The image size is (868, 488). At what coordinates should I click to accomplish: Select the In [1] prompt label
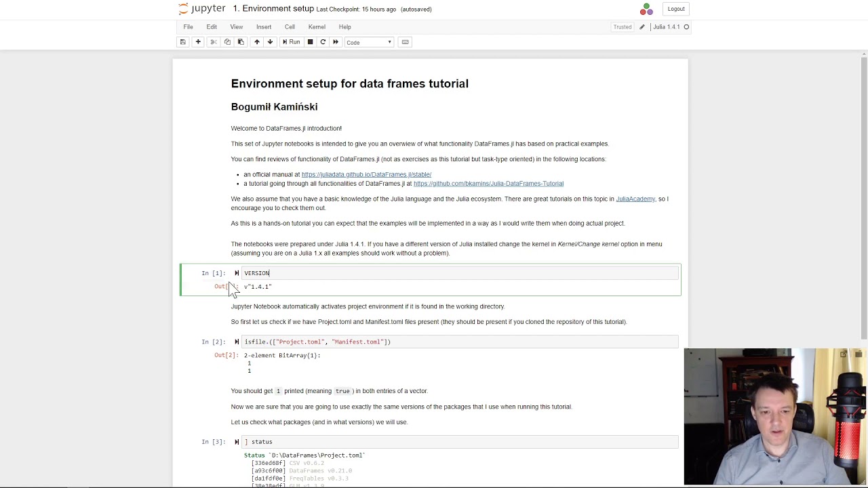point(213,273)
